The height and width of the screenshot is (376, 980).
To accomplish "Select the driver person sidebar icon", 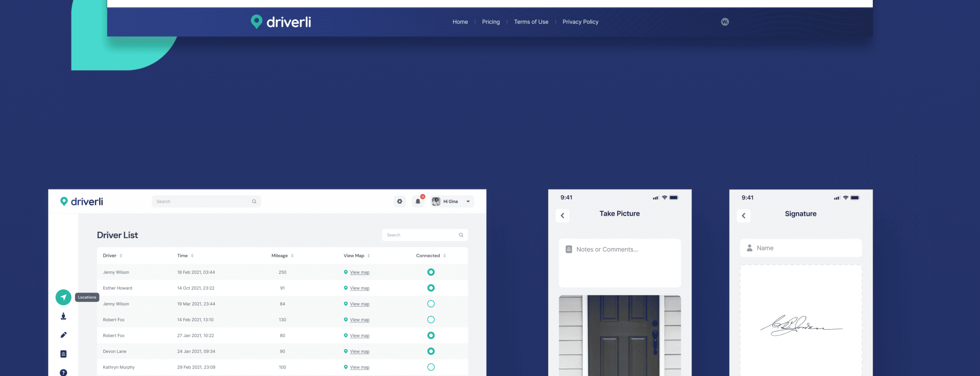I will (x=64, y=316).
